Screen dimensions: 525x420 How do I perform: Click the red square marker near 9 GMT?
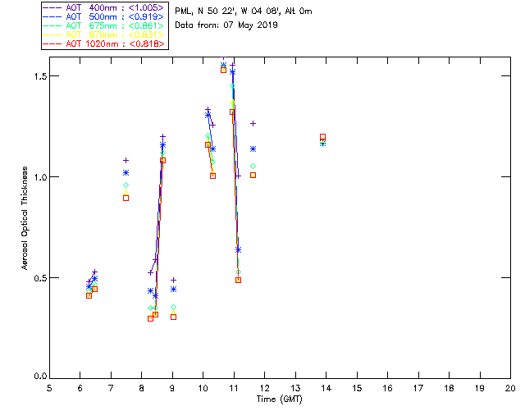[173, 317]
